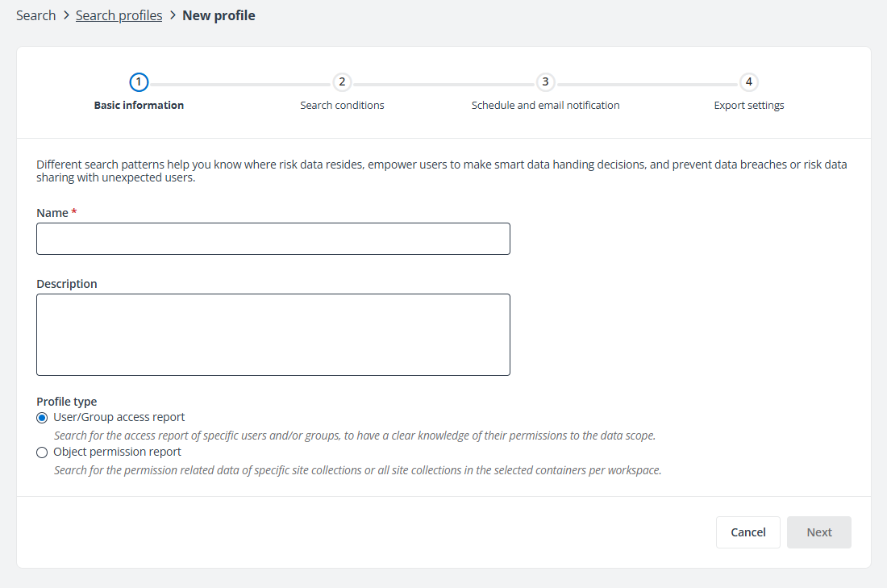The height and width of the screenshot is (588, 887).
Task: Jump to the Search conditions step
Action: click(x=342, y=105)
